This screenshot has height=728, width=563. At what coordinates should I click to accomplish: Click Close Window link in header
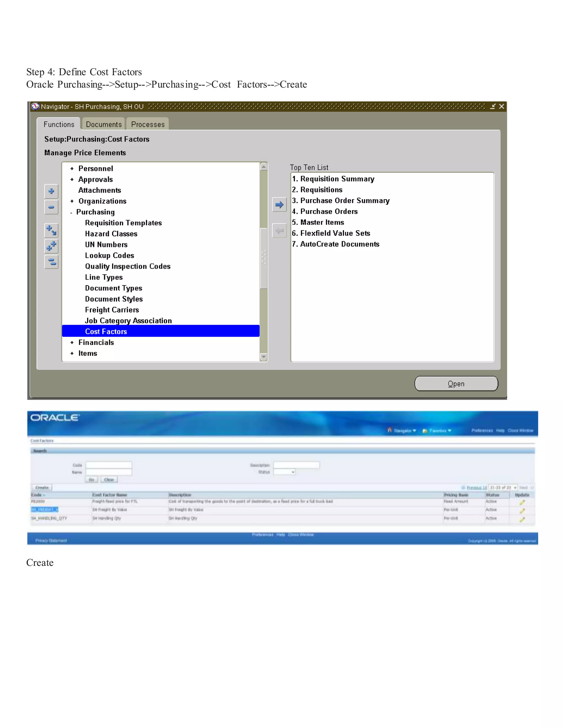point(520,431)
